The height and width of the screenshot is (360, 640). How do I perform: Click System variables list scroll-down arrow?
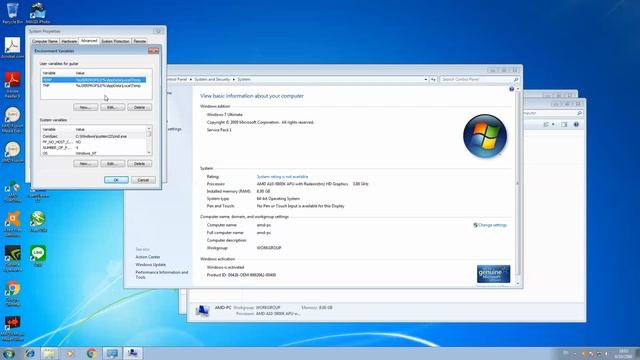tap(149, 153)
